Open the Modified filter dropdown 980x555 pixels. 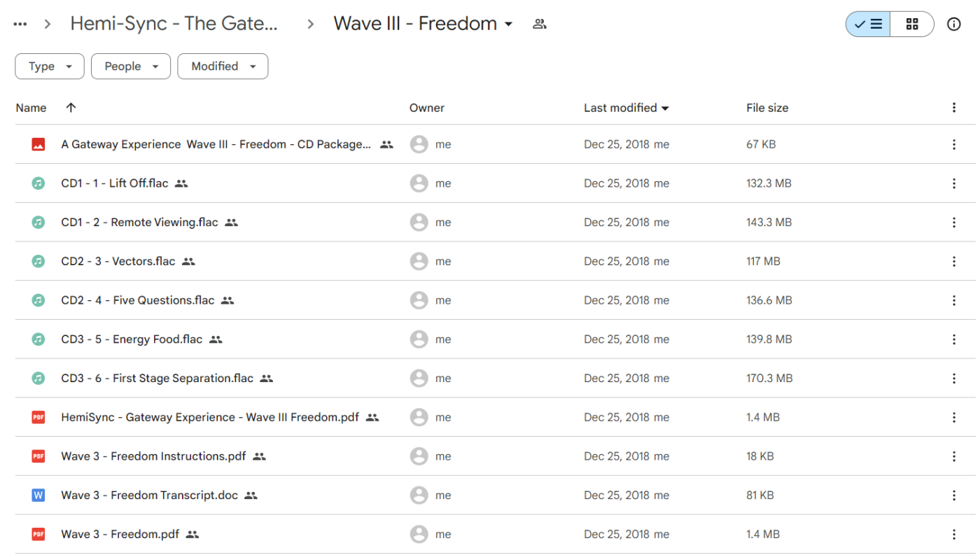(223, 66)
